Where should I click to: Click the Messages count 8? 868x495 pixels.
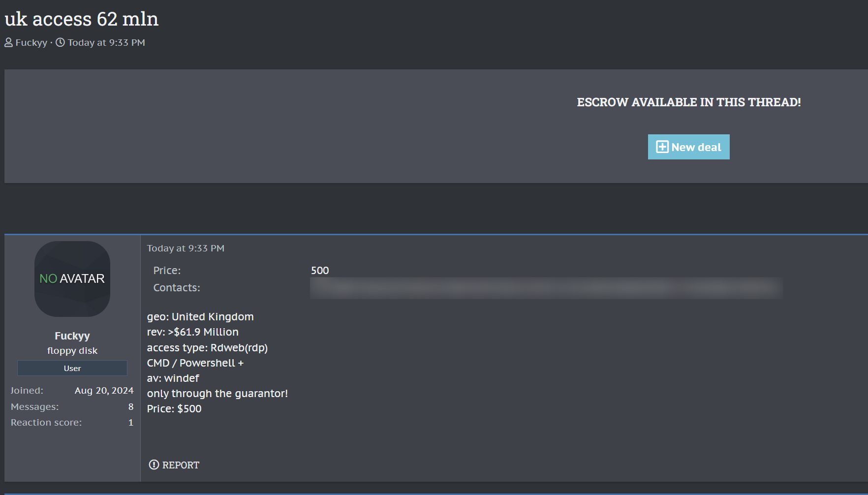coord(131,407)
